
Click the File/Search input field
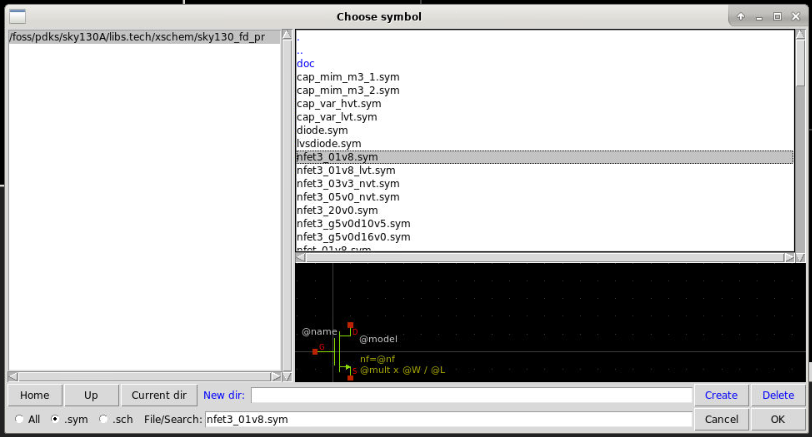point(448,419)
